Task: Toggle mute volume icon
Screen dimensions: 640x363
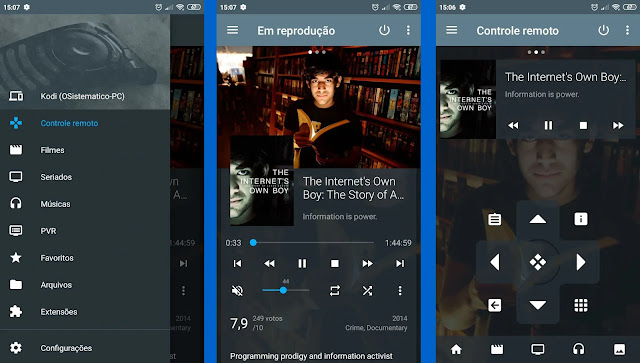Action: [x=237, y=291]
